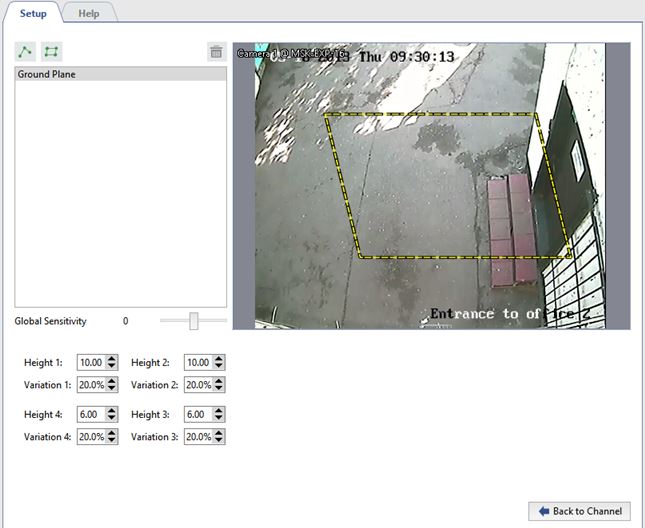
Task: Click the trash delete icon
Action: [216, 52]
